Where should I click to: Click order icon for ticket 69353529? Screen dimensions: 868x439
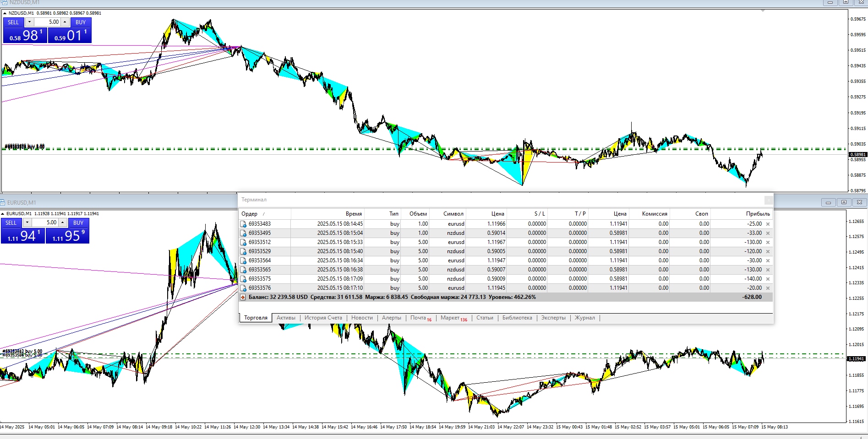click(x=243, y=251)
